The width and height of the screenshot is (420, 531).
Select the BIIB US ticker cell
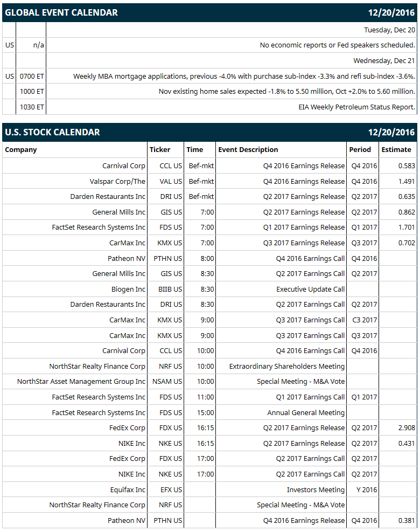[170, 289]
